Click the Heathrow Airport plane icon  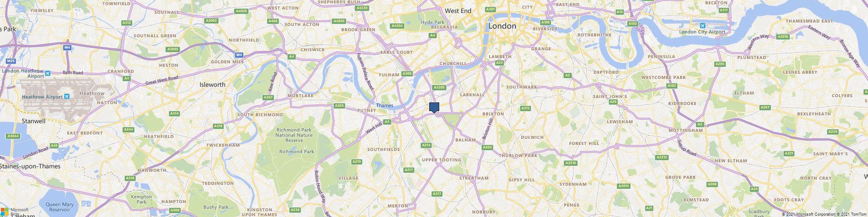click(67, 96)
